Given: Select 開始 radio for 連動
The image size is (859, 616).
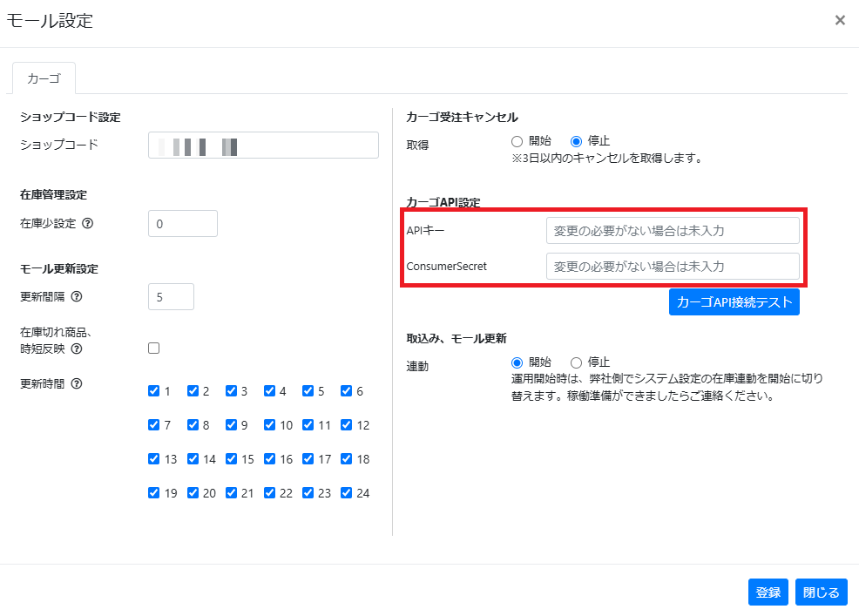Looking at the screenshot, I should click(517, 362).
